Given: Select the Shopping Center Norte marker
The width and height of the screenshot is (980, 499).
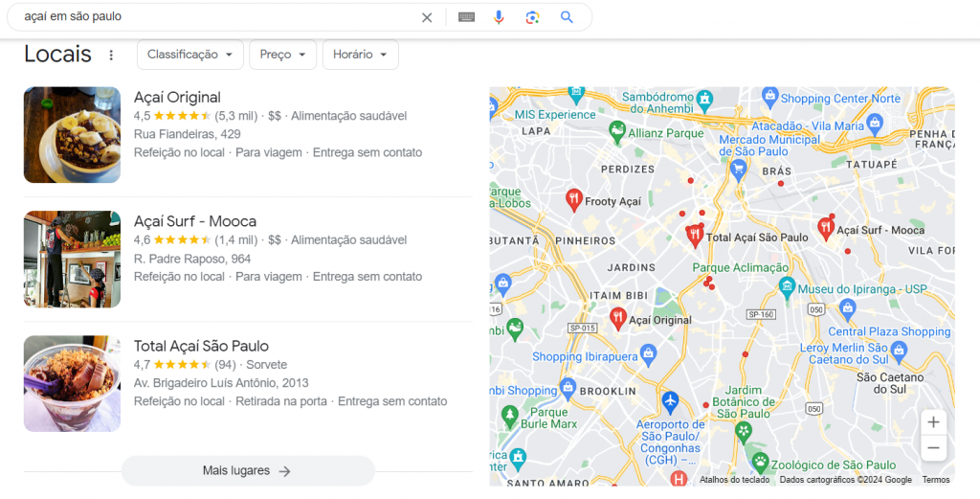Looking at the screenshot, I should tap(770, 98).
